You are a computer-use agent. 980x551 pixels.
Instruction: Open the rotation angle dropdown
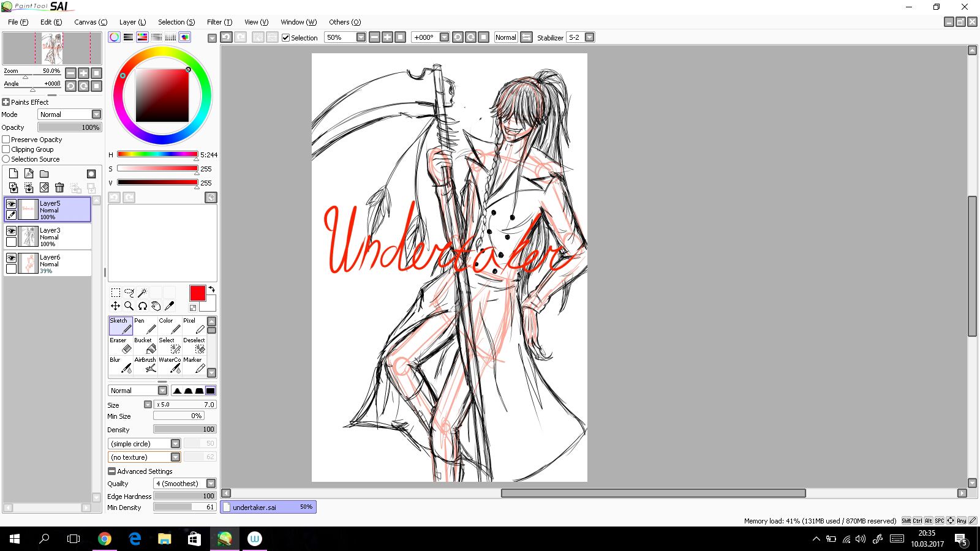(444, 37)
